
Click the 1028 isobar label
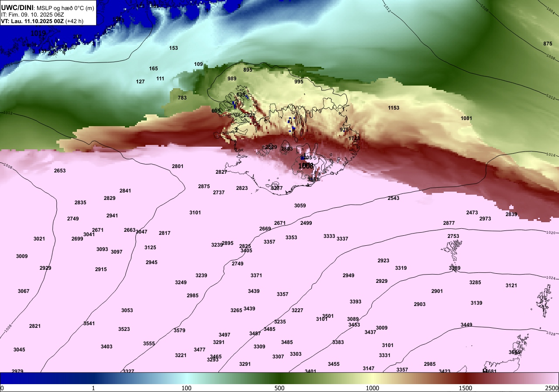(551, 334)
